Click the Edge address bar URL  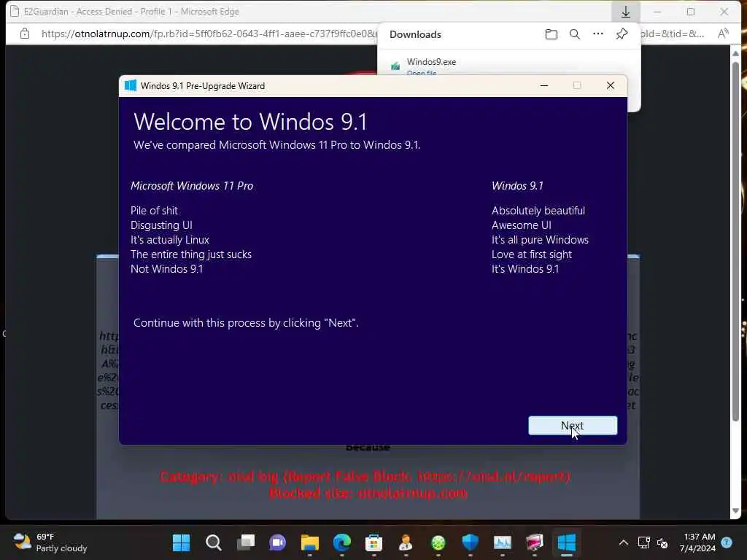click(209, 34)
